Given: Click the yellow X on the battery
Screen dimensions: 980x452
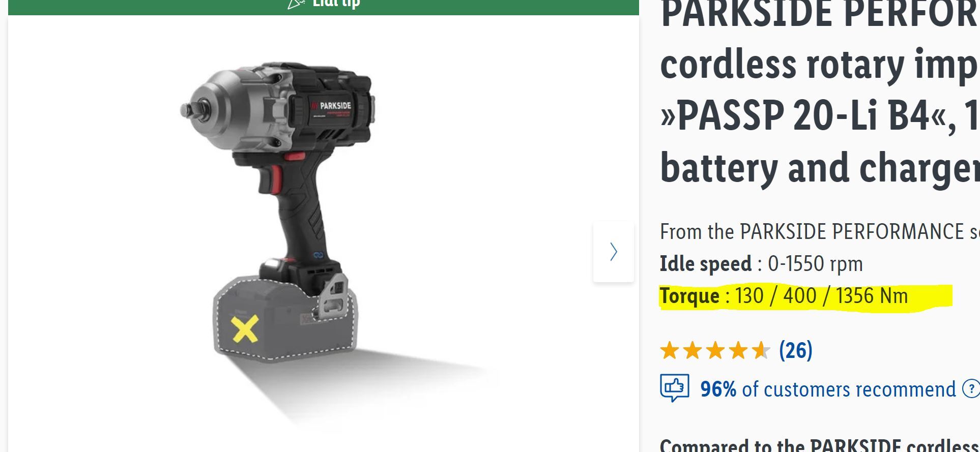Looking at the screenshot, I should click(245, 328).
